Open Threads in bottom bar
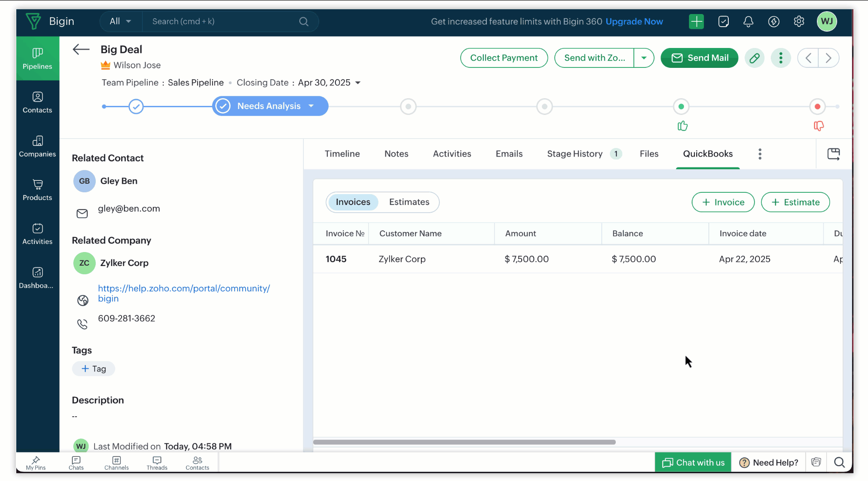 coord(157,463)
